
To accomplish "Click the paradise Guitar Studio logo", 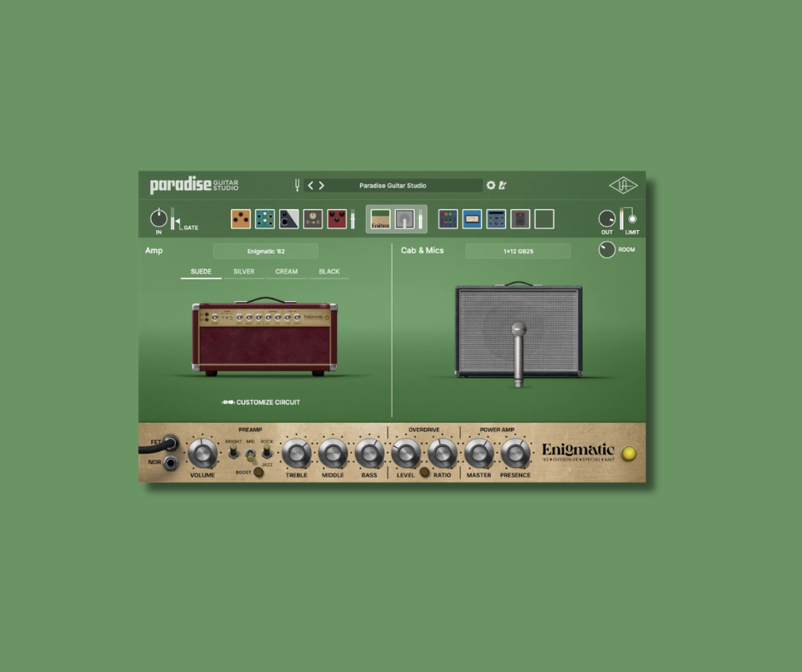I will pos(194,184).
